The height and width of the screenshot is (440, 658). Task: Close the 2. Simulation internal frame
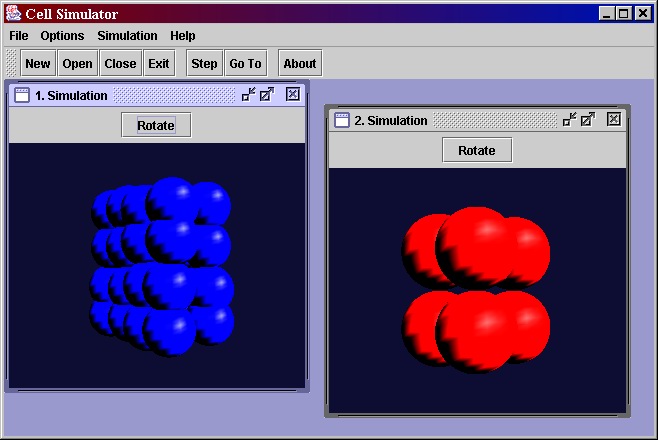point(614,120)
